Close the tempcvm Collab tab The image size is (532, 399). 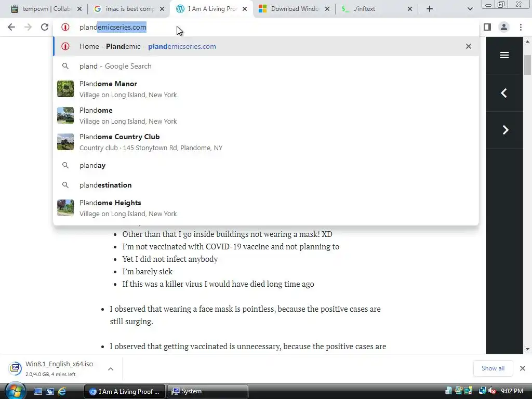click(79, 9)
